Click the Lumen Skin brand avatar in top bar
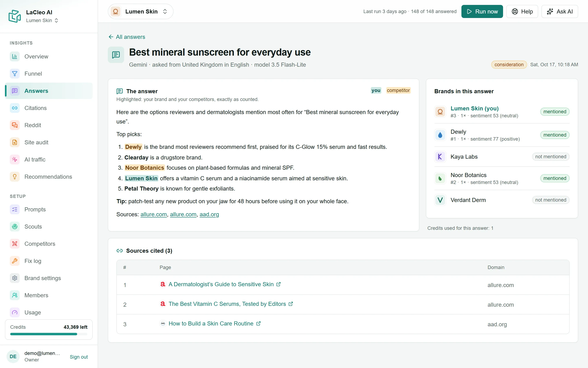588x368 pixels. (x=116, y=11)
